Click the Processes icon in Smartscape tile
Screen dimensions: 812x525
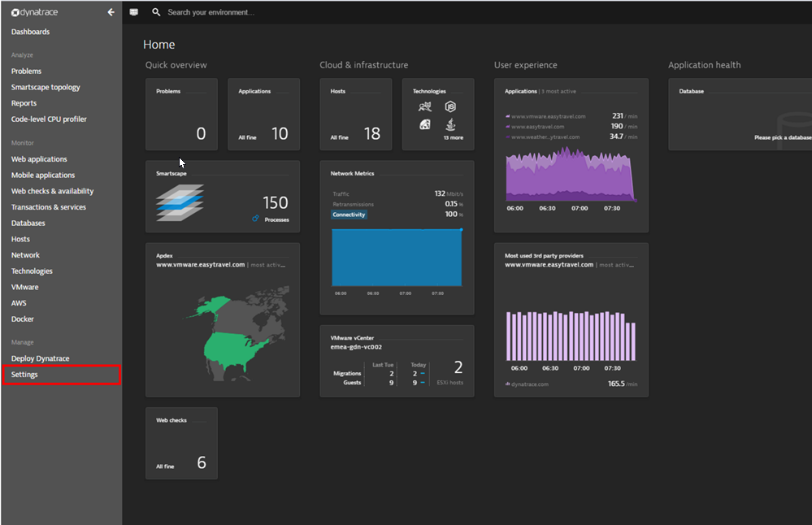pos(255,219)
